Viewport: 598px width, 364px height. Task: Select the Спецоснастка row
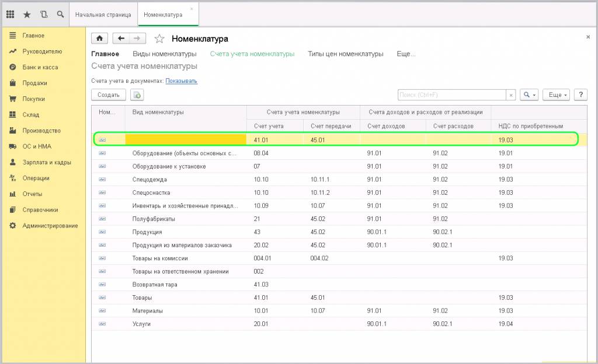(x=339, y=192)
